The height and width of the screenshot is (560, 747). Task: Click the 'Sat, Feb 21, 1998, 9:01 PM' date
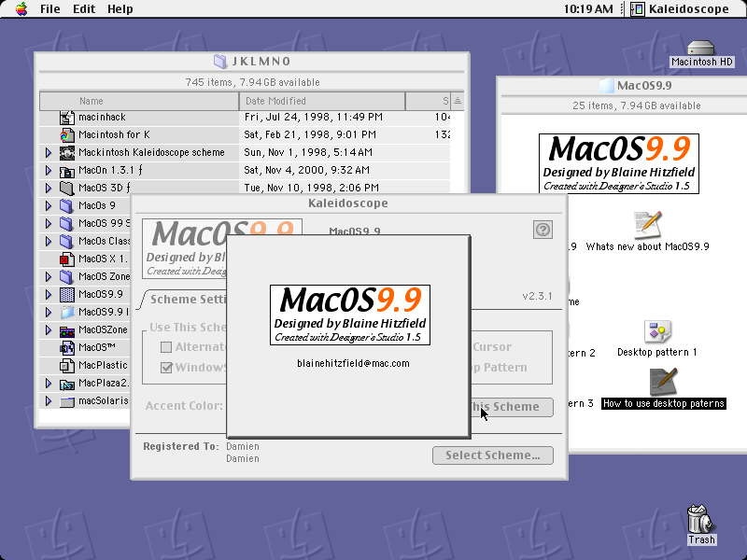[x=310, y=134]
